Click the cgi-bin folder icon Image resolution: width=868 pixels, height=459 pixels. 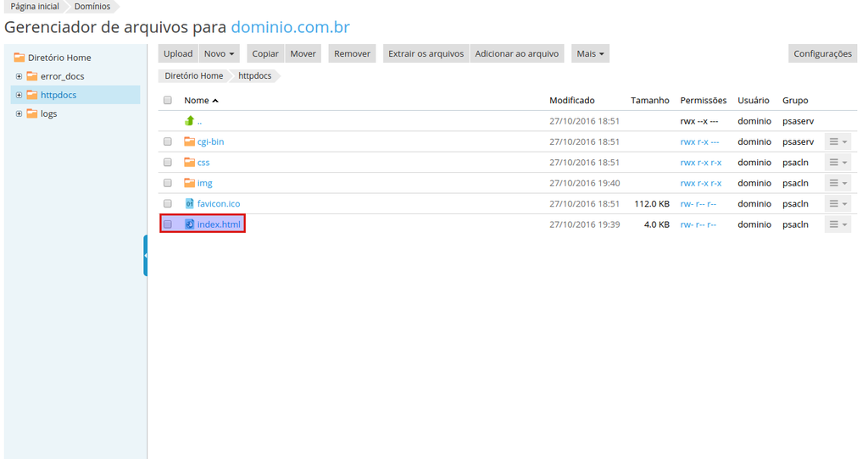[x=190, y=141]
